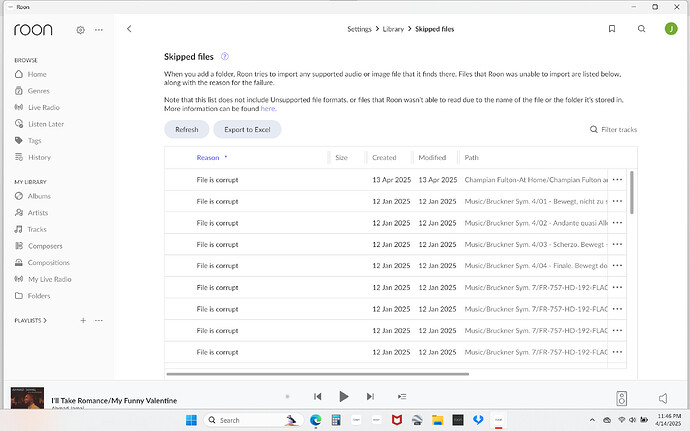This screenshot has width=690, height=431.
Task: Click the now playing album art thumbnail
Action: [27, 398]
